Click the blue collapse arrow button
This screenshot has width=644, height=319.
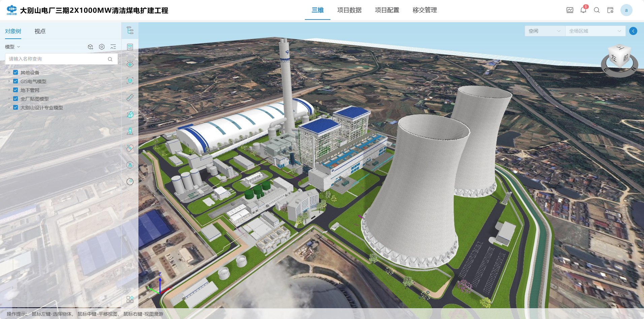pyautogui.click(x=633, y=31)
